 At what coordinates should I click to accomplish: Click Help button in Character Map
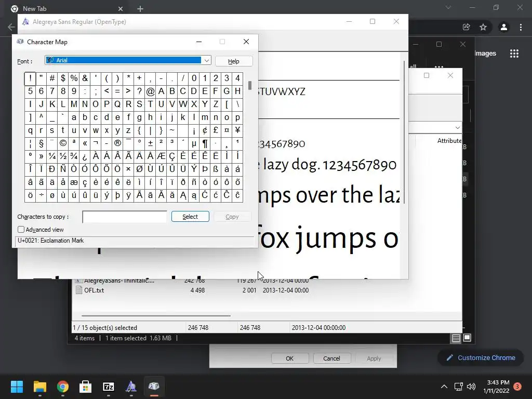tap(234, 61)
